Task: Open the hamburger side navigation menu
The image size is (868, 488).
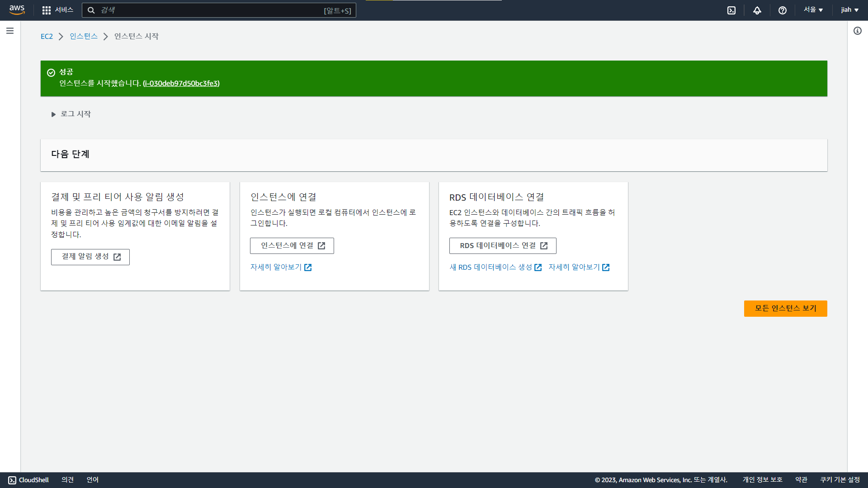Action: (x=10, y=31)
